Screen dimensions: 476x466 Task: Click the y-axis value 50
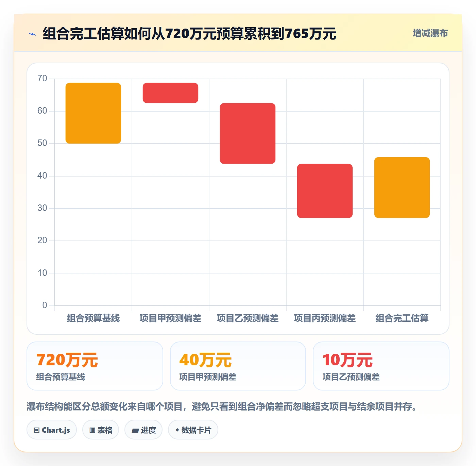(x=42, y=143)
